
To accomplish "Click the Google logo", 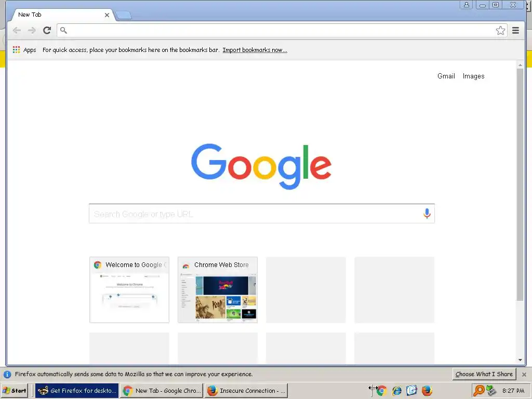I will [x=261, y=166].
